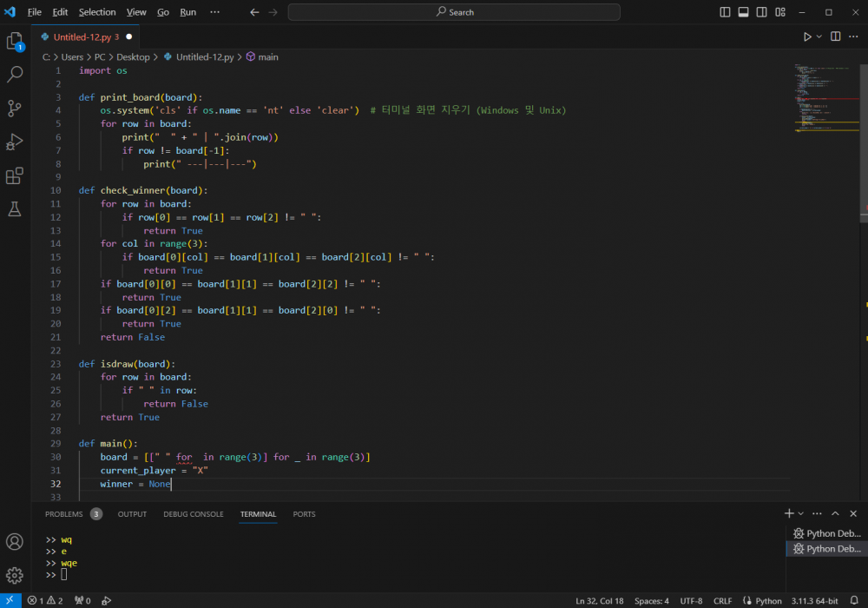Open the Accounts menu icon
Viewport: 868px width, 608px height.
click(15, 541)
